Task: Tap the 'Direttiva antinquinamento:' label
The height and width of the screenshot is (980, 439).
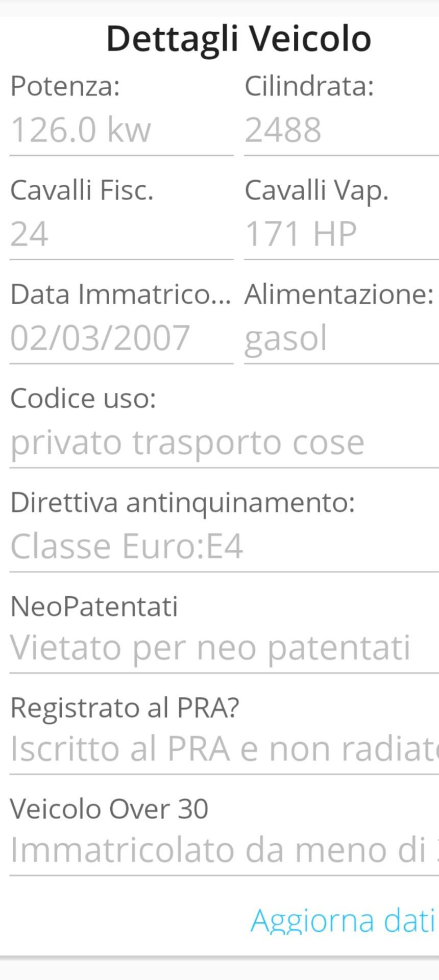Action: (x=182, y=502)
